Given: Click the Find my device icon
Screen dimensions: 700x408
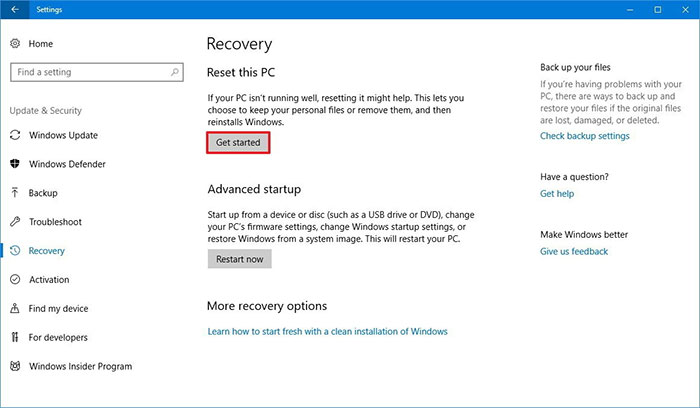Looking at the screenshot, I should (x=15, y=308).
